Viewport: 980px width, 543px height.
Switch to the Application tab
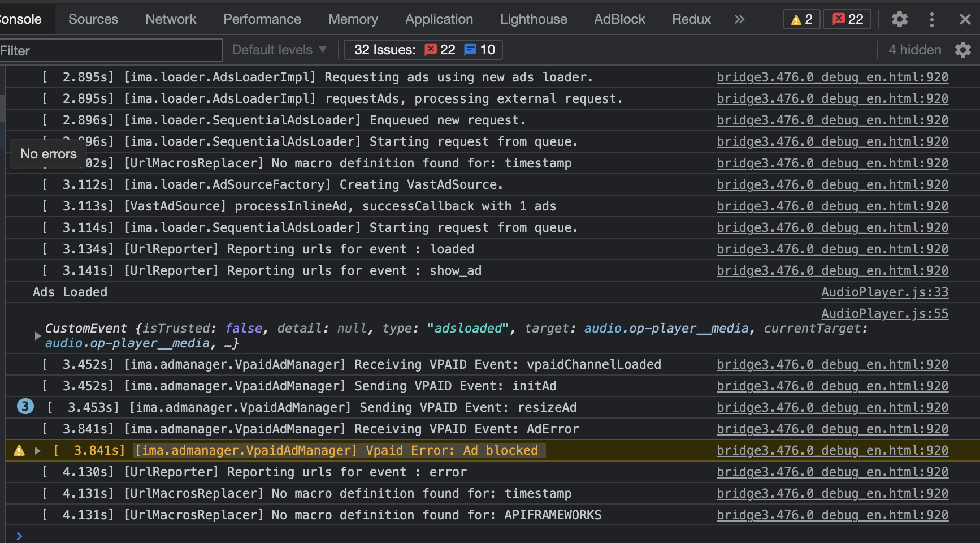point(439,19)
